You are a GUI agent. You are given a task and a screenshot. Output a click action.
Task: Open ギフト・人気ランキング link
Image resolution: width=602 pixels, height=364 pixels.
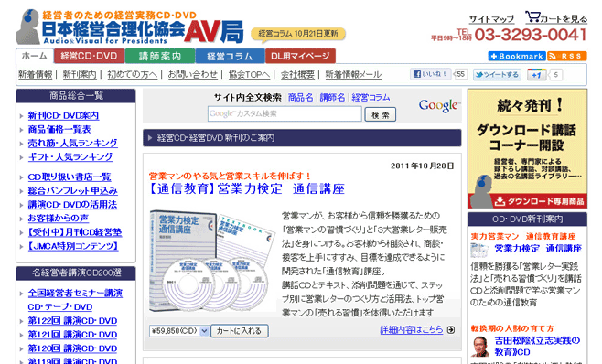pyautogui.click(x=70, y=157)
